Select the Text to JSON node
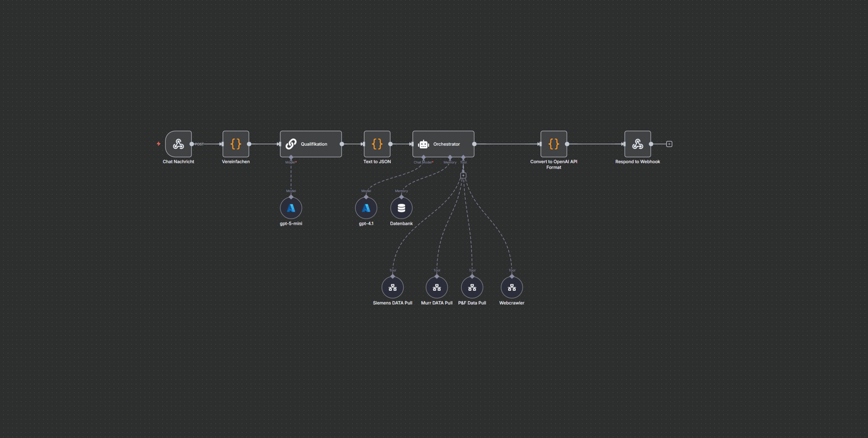 (377, 144)
